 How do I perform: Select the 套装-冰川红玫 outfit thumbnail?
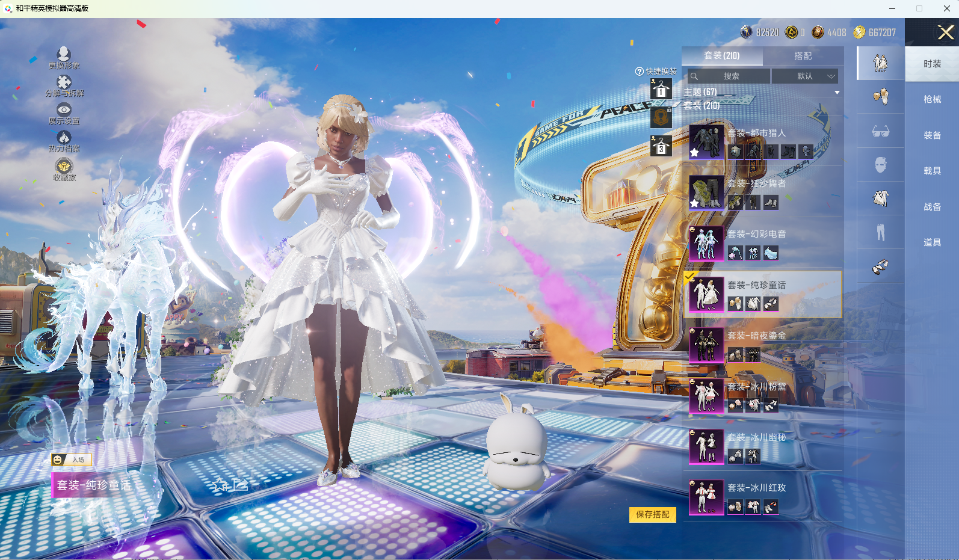tap(706, 497)
